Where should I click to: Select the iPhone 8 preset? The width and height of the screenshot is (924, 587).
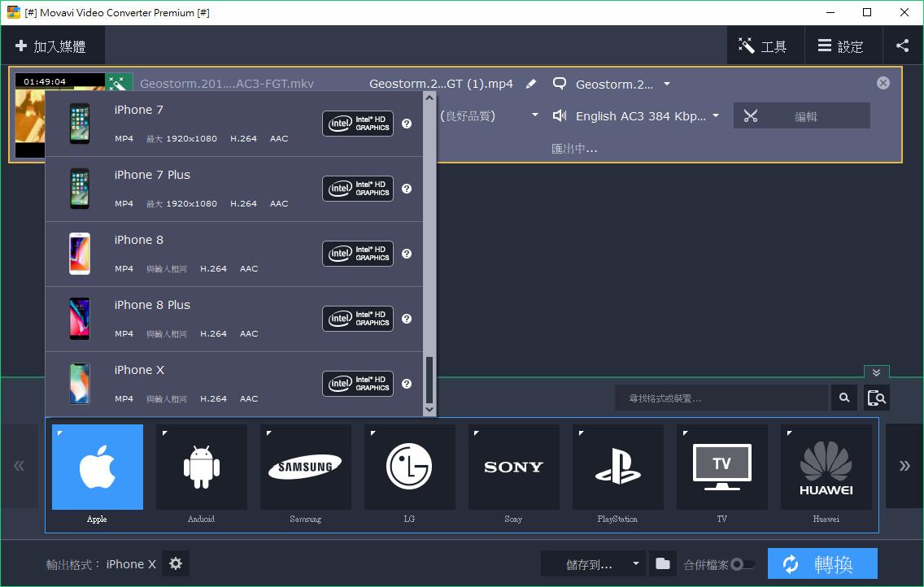(234, 254)
